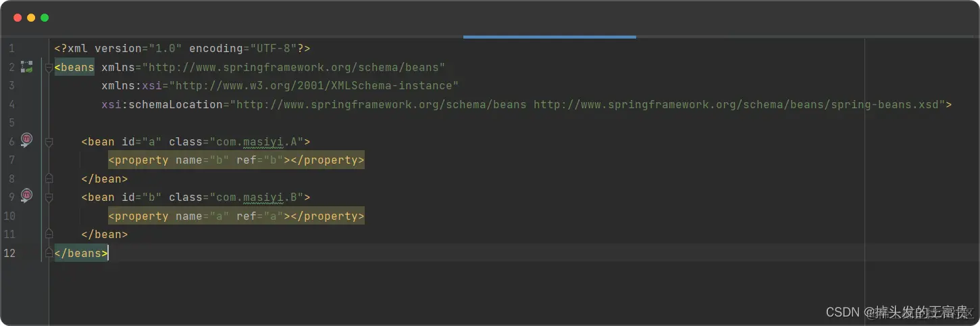Viewport: 980px width, 326px height.
Task: Click the XMLSchema-instance URL value
Action: 314,86
